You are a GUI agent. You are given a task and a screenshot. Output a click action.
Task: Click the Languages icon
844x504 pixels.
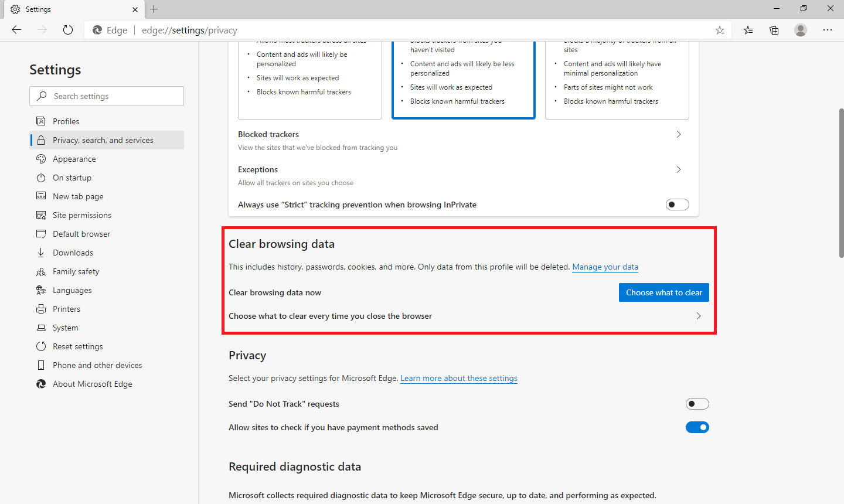pyautogui.click(x=41, y=290)
